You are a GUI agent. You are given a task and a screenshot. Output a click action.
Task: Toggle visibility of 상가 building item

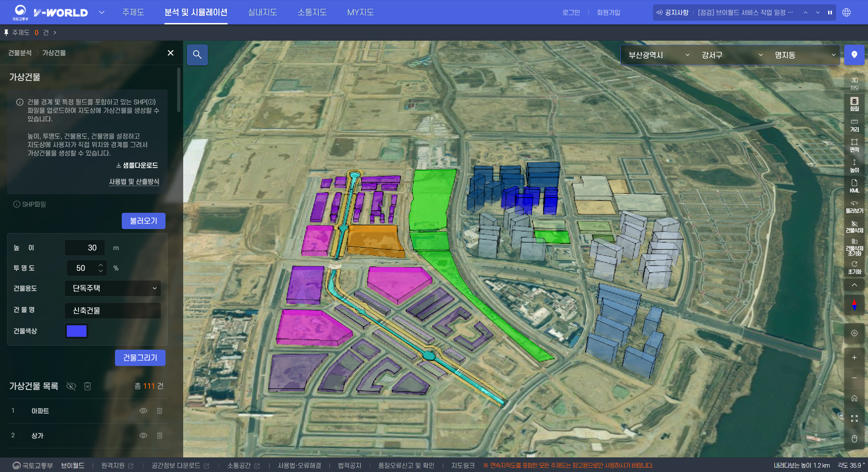[x=143, y=435]
